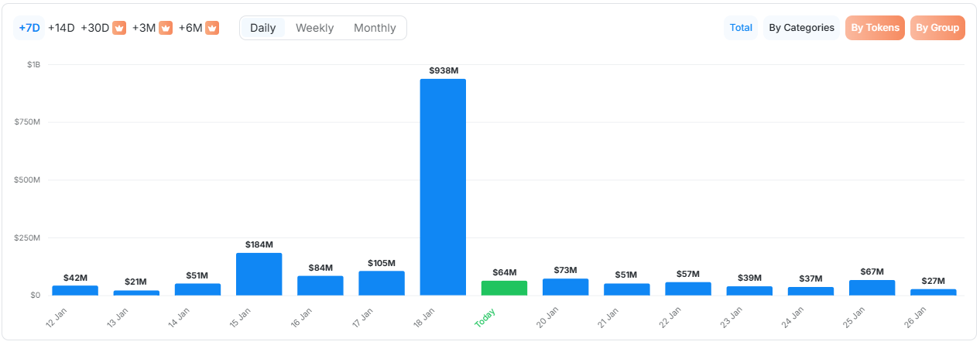Screen dimensions: 980x345
Task: Switch to the Monthly view tab
Action: (x=375, y=28)
